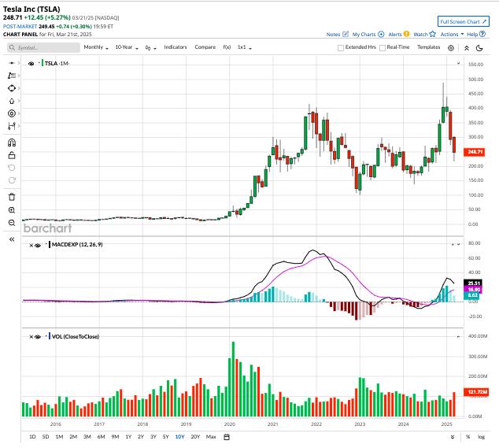Image resolution: width=499 pixels, height=448 pixels.
Task: Add to Watch list star
Action: pyautogui.click(x=424, y=34)
